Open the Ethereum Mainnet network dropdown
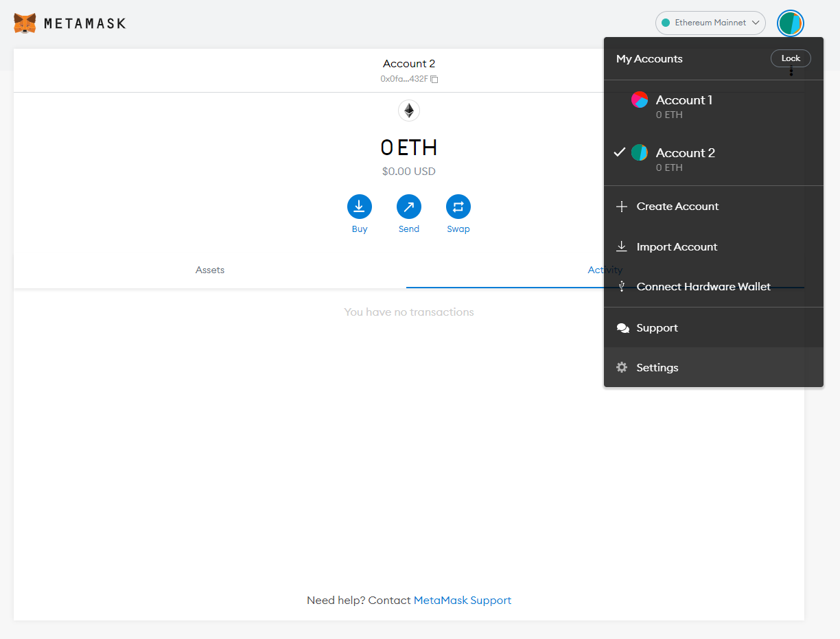 coord(710,23)
